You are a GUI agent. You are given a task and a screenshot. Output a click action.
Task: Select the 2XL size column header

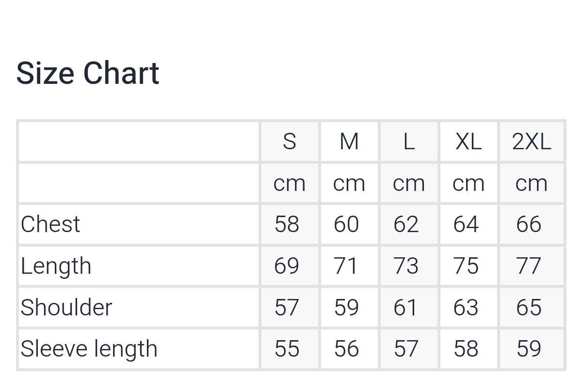pyautogui.click(x=532, y=141)
